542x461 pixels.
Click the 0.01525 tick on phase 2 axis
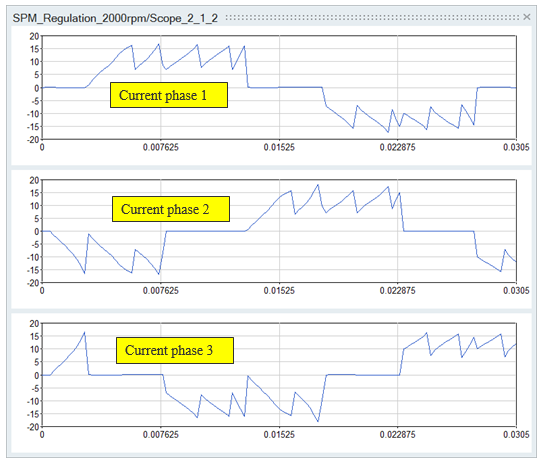click(279, 291)
